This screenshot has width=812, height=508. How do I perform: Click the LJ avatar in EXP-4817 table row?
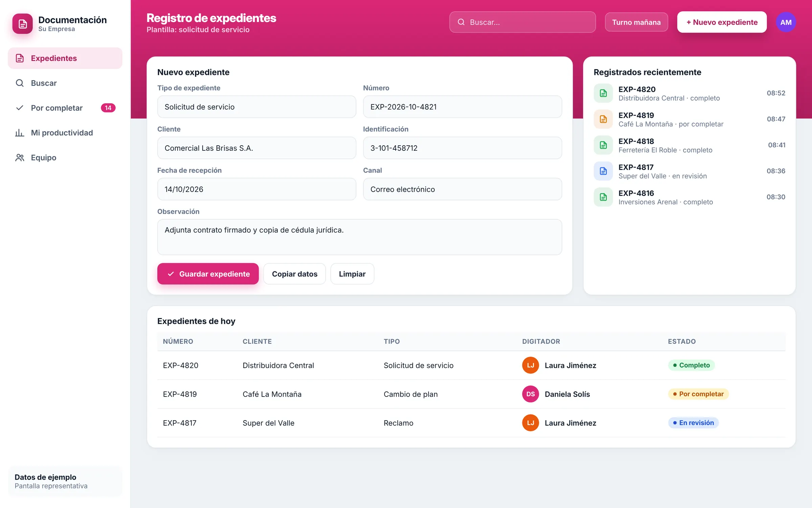click(x=531, y=423)
